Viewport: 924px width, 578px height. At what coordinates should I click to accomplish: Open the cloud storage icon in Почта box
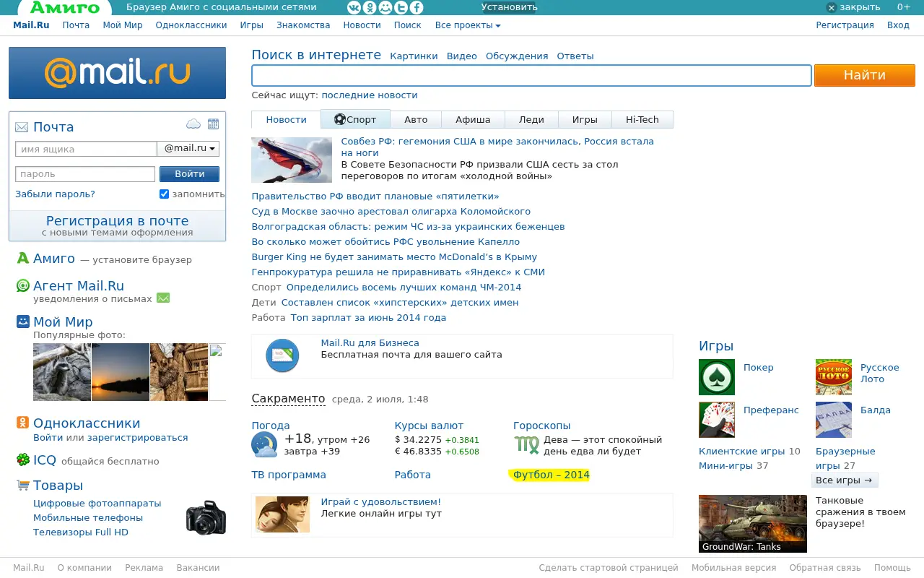[193, 124]
